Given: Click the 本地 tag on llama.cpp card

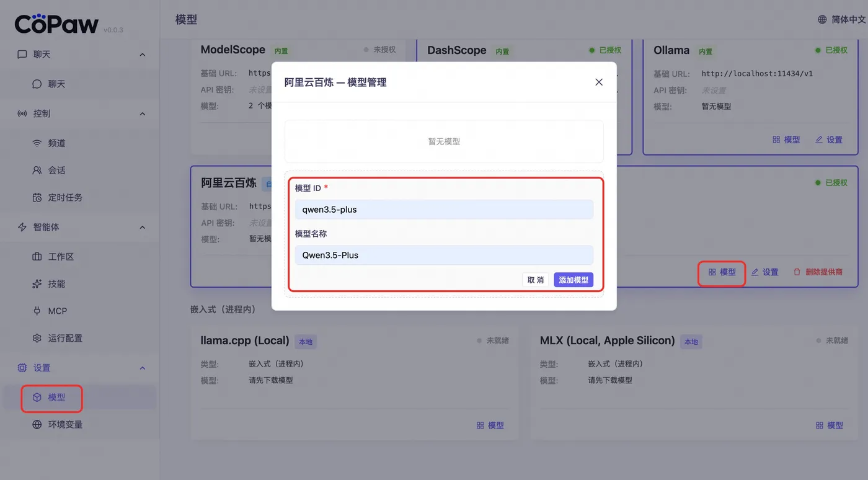Looking at the screenshot, I should tap(306, 342).
